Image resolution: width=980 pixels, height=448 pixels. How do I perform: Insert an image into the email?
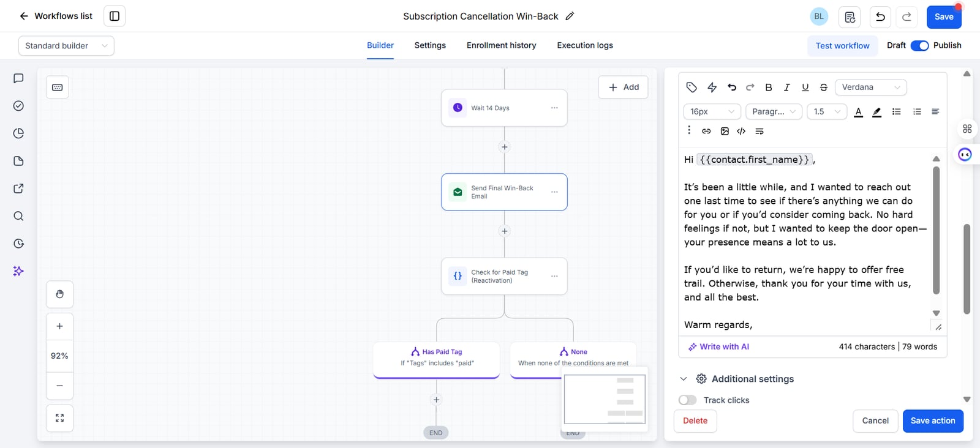tap(725, 131)
